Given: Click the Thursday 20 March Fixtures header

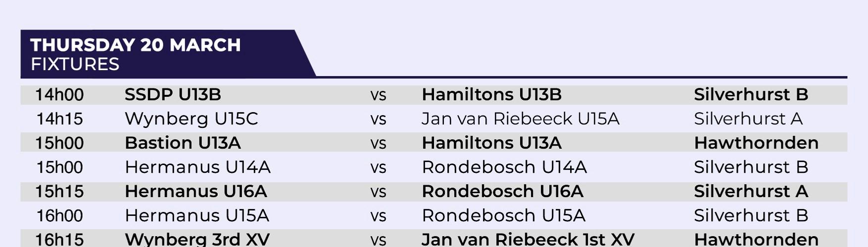Looking at the screenshot, I should click(136, 54).
